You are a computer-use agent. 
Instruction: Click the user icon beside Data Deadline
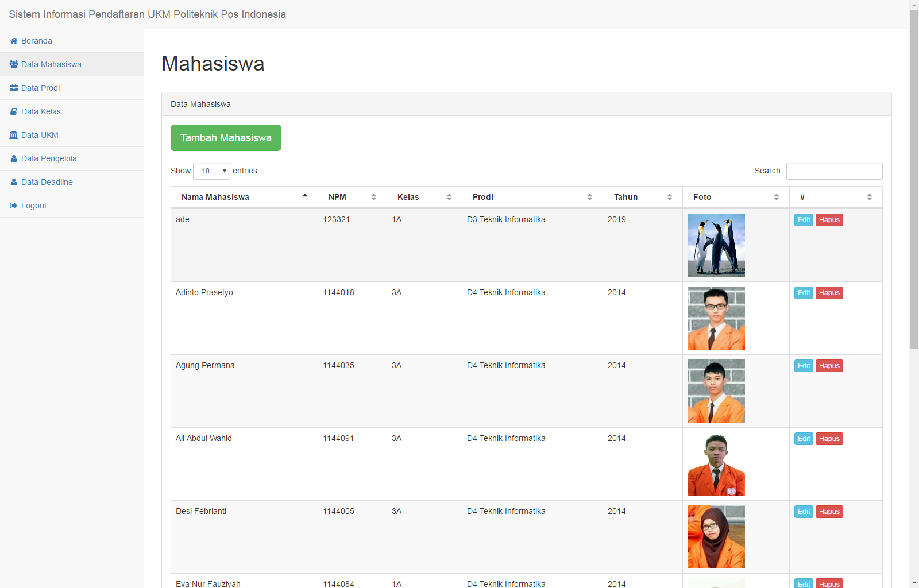point(14,182)
